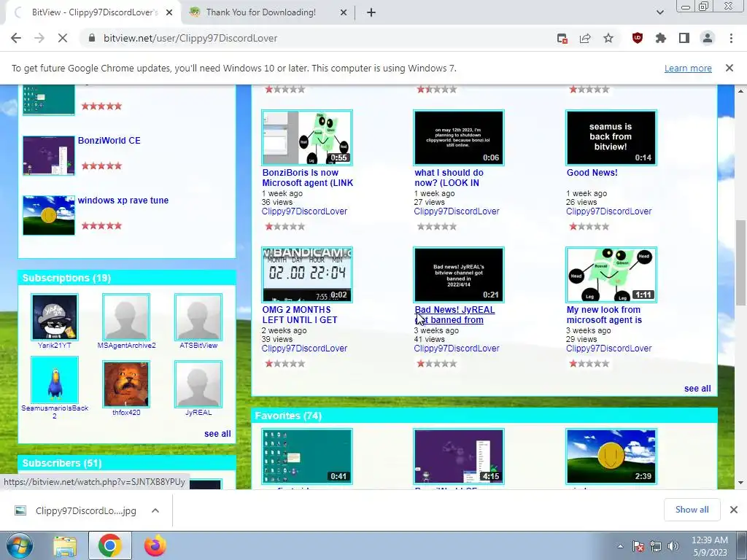See all subscriptions link
This screenshot has height=560, width=747.
point(217,434)
